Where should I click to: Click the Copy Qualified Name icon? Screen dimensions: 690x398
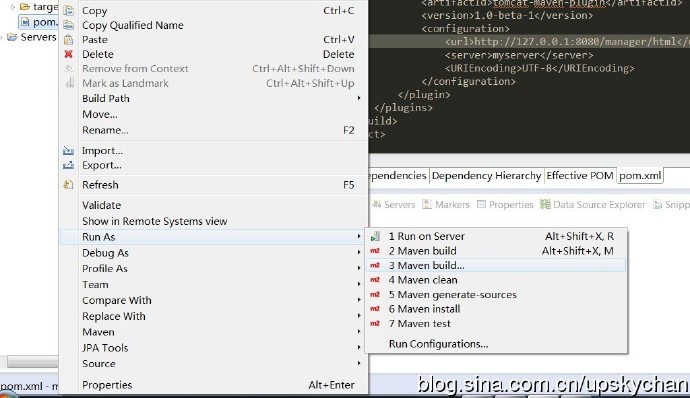(x=68, y=25)
